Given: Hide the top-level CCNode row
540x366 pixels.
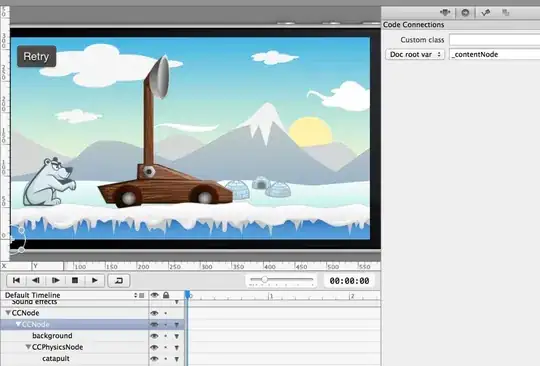Looking at the screenshot, I should tap(154, 313).
